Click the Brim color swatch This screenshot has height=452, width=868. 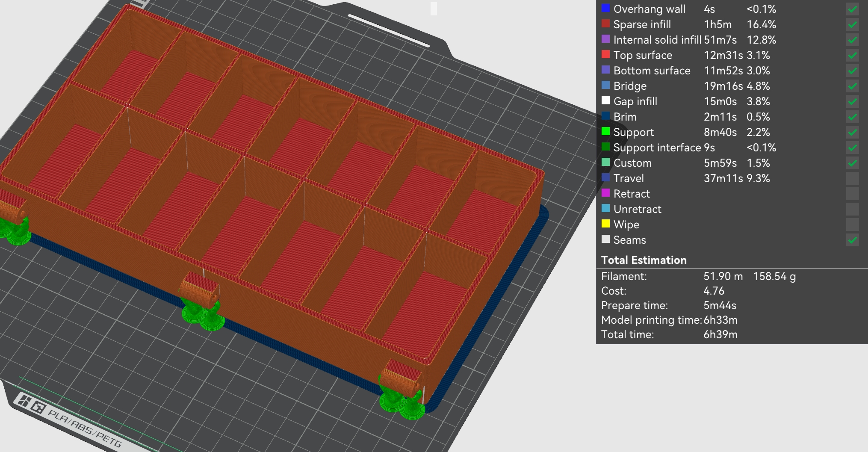tap(606, 117)
